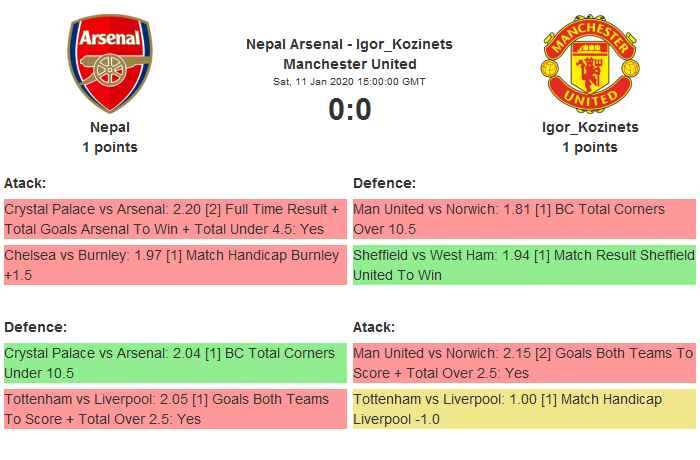
Task: Click Crystal Palace vs Arsenal corners Under 10.5
Action: 174,363
